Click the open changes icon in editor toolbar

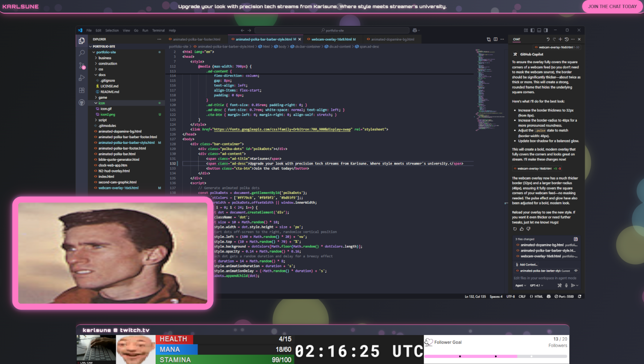[x=489, y=39]
